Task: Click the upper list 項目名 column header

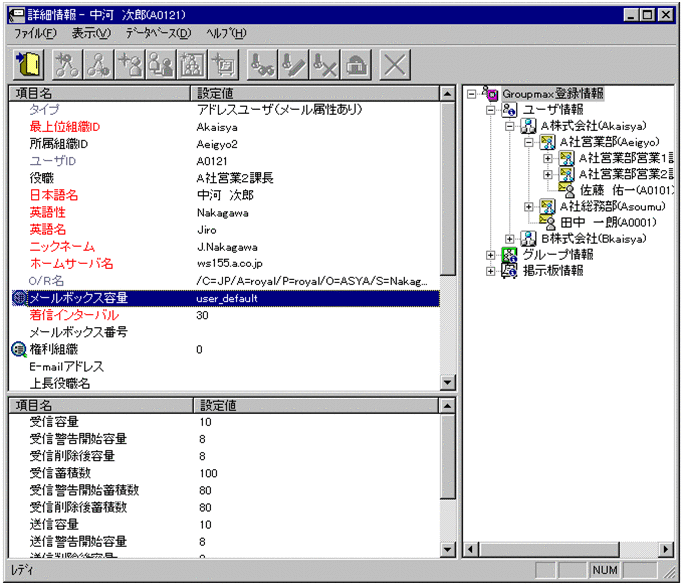Action: [x=100, y=93]
